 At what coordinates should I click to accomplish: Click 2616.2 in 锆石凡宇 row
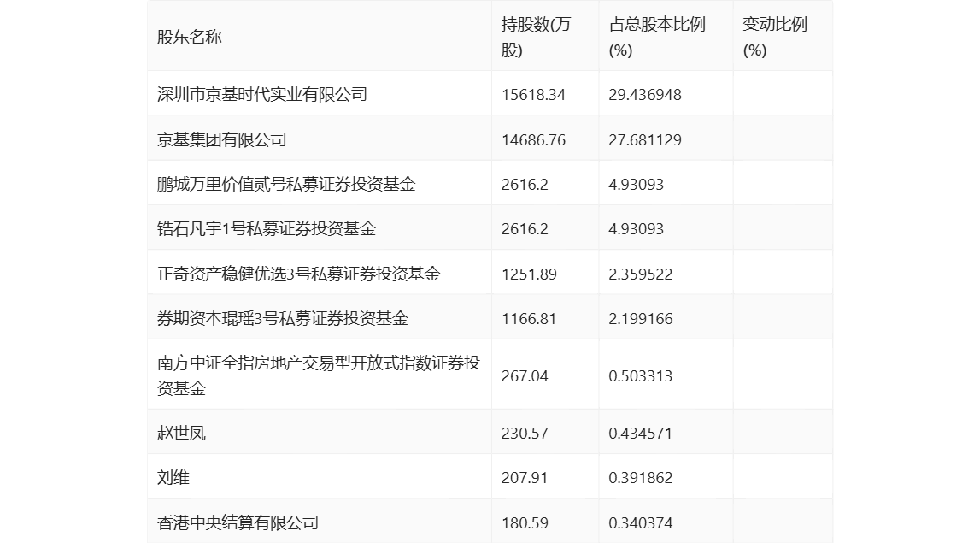pos(525,229)
